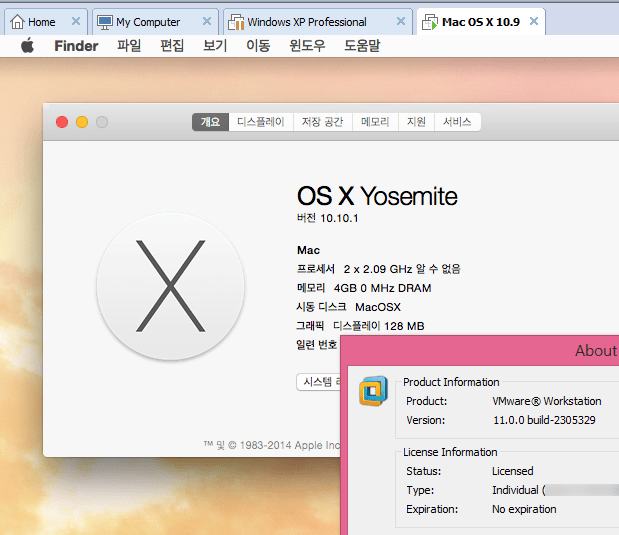Close the Mac OS X 10.9 tab
The width and height of the screenshot is (619, 535).
pyautogui.click(x=534, y=21)
